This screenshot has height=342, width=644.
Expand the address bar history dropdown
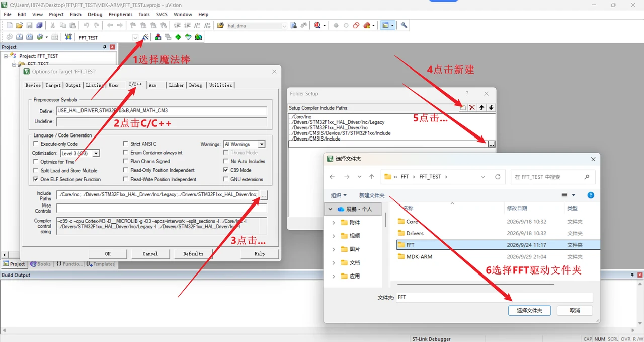pos(484,177)
